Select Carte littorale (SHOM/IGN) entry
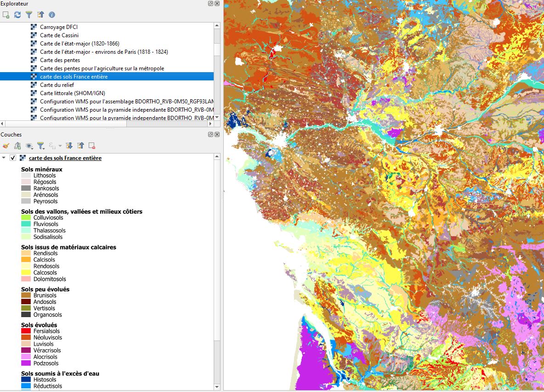Screen dimensions: 544x392 (x=72, y=93)
